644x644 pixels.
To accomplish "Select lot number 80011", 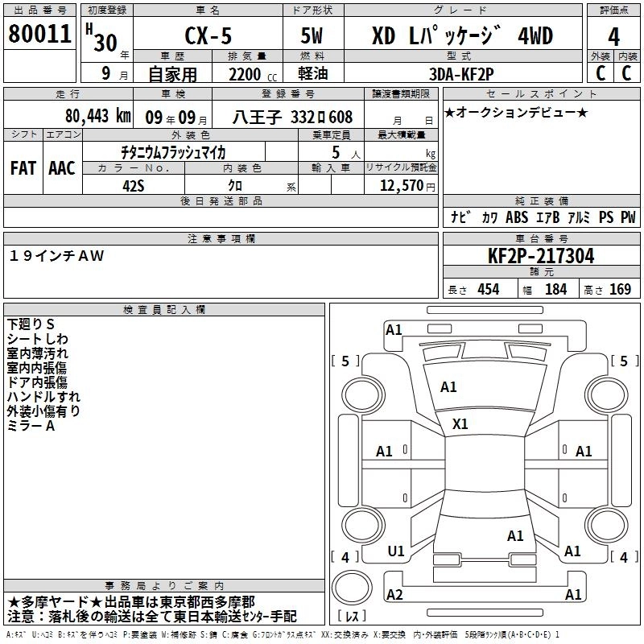I will point(39,33).
